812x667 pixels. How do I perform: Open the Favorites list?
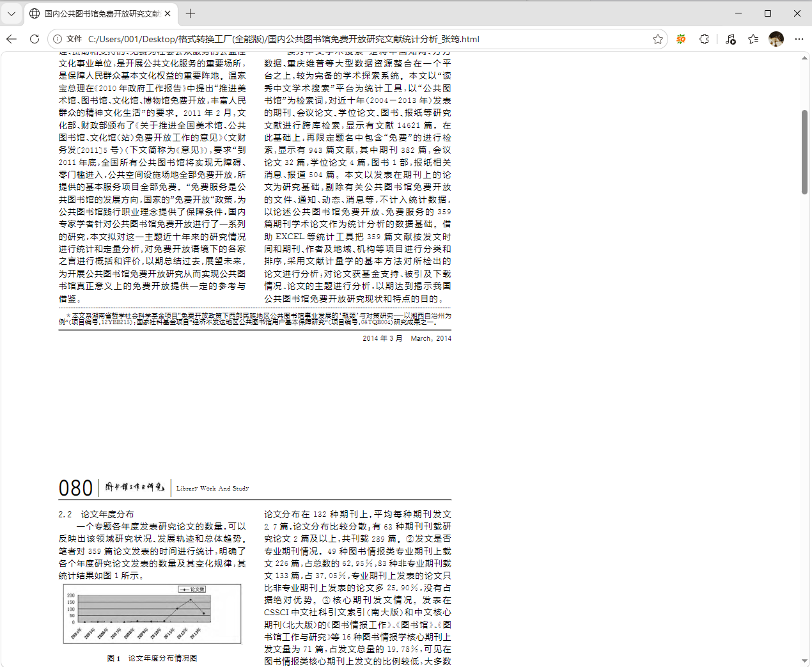(x=753, y=39)
